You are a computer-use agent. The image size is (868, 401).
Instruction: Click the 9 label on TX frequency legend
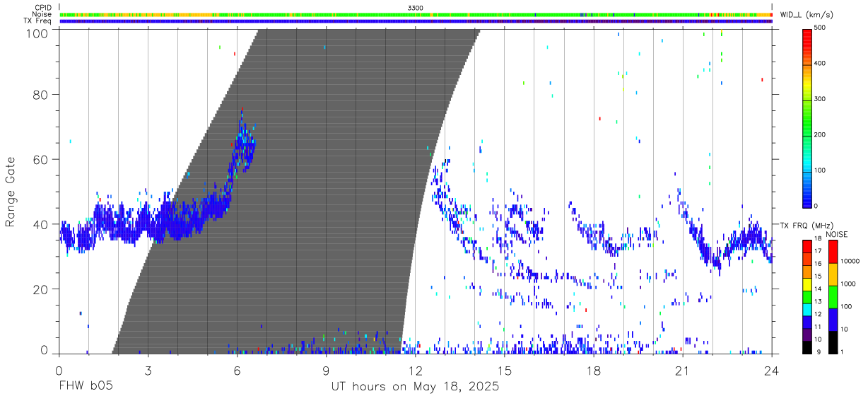(x=818, y=351)
